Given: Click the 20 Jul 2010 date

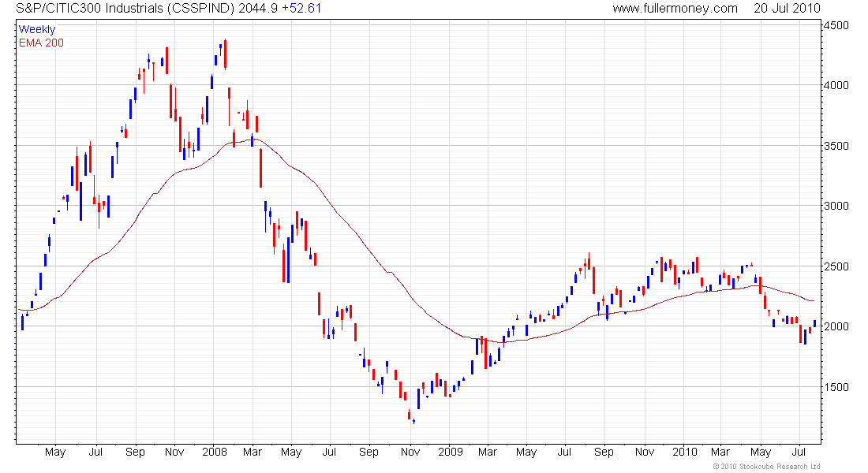Looking at the screenshot, I should coord(787,9).
